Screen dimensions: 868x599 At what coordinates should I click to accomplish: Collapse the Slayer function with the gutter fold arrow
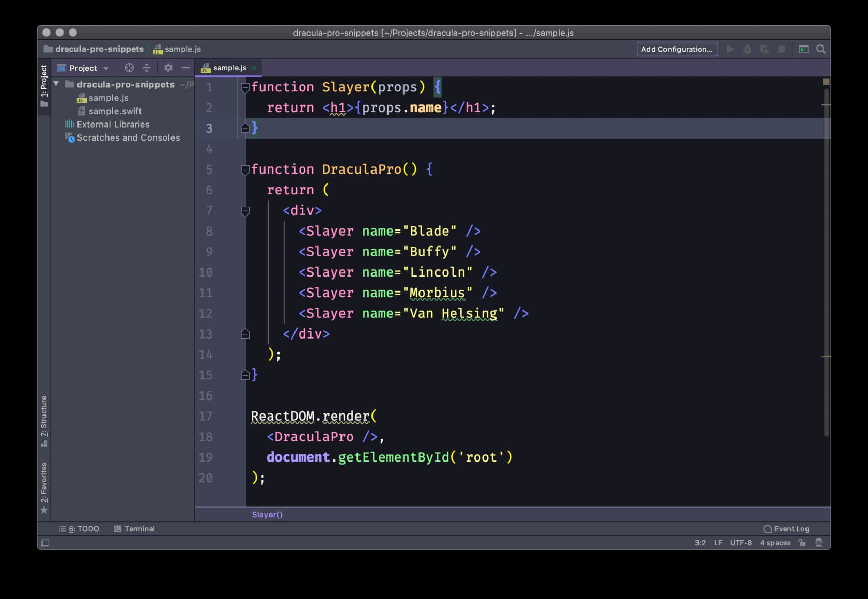click(245, 87)
